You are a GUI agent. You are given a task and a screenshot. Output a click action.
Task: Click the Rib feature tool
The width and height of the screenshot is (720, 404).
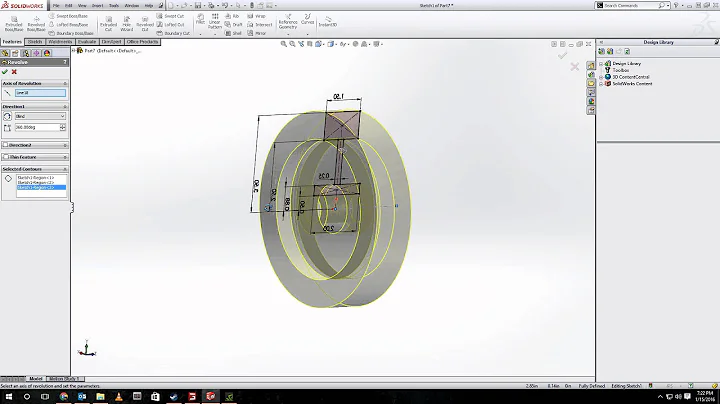pos(232,16)
